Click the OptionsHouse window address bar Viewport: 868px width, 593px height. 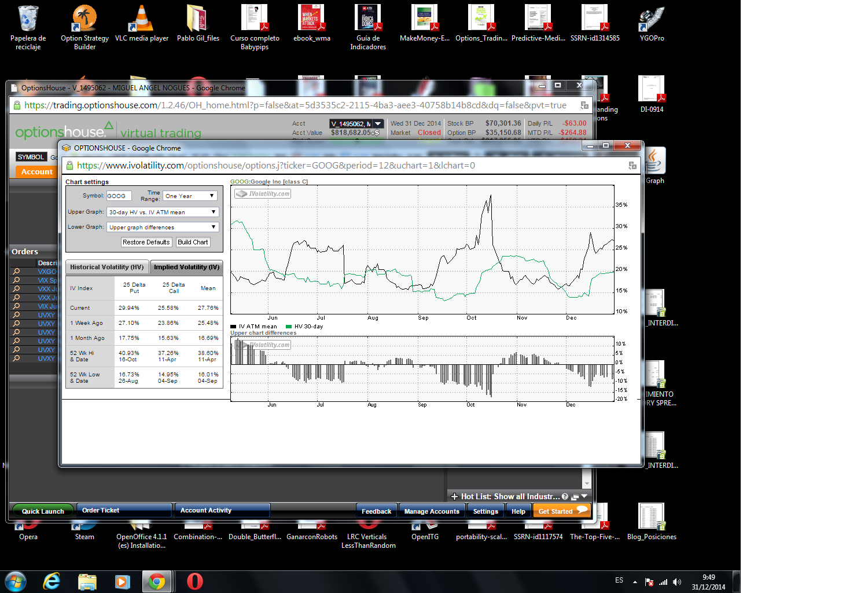pyautogui.click(x=295, y=105)
